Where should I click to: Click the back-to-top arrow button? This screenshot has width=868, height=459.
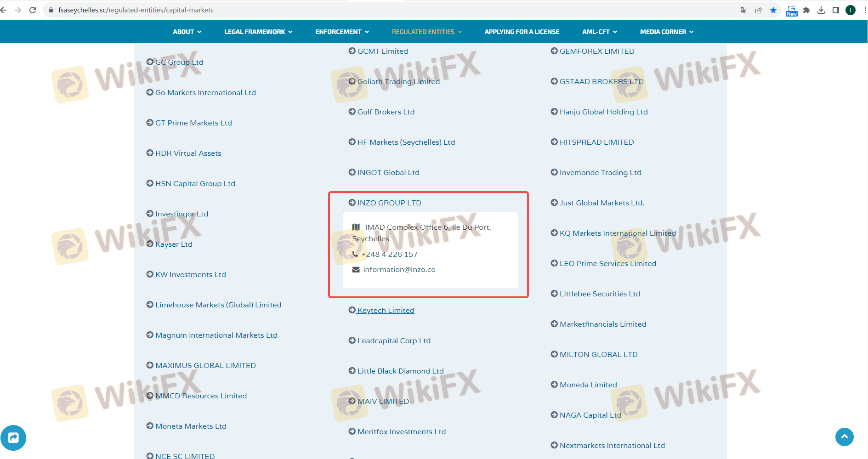click(x=845, y=437)
